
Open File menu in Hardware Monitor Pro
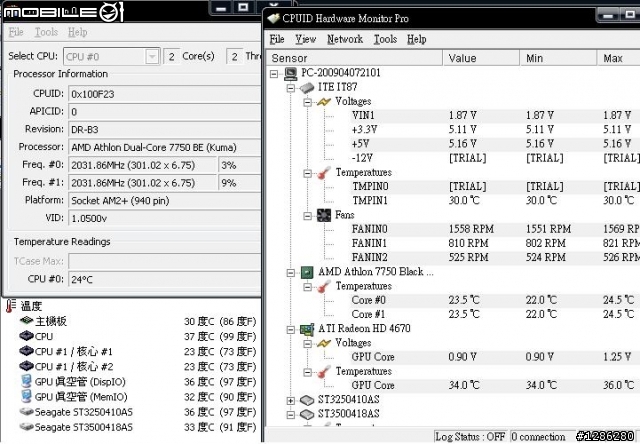pos(277,39)
